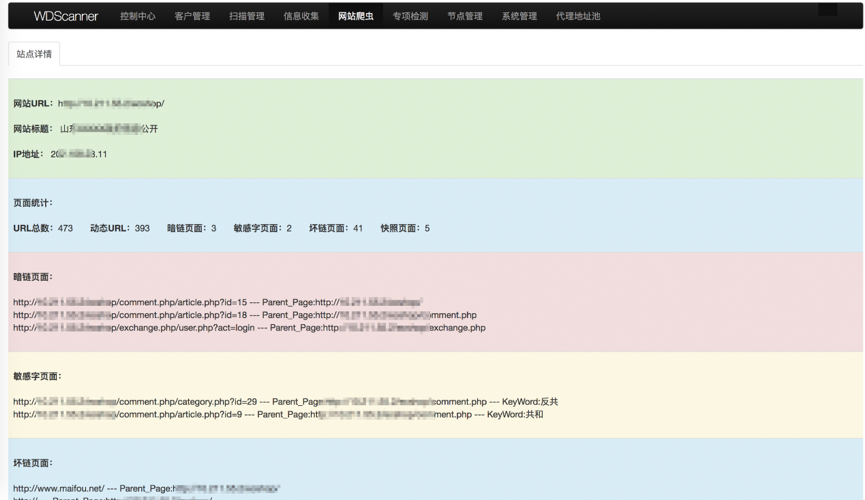Click the 页面统计 section heading
865x500 pixels.
pos(33,203)
